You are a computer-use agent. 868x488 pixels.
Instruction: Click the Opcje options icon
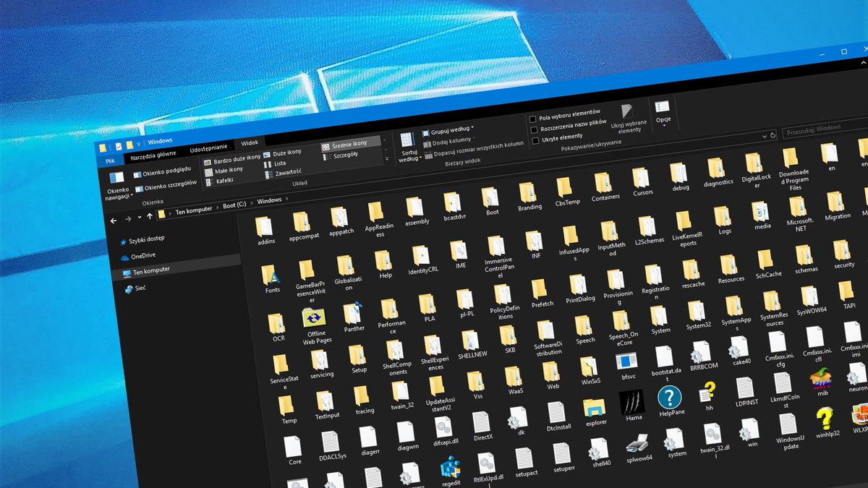pos(662,107)
